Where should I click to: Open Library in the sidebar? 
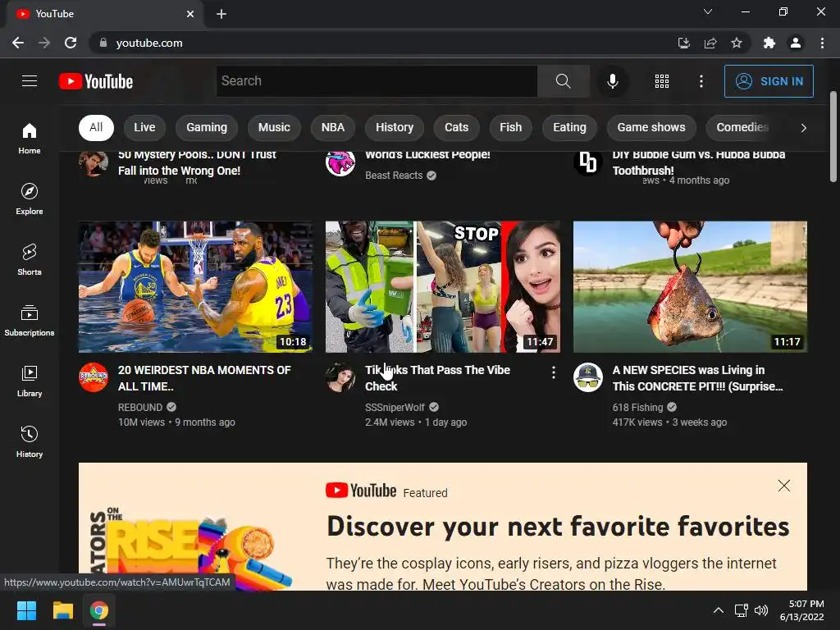[30, 381]
